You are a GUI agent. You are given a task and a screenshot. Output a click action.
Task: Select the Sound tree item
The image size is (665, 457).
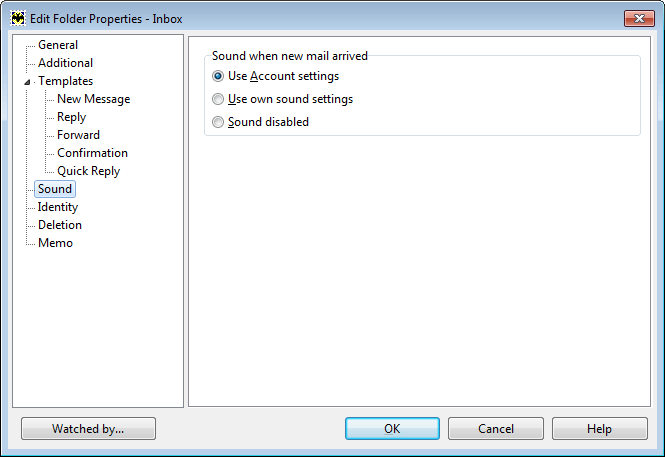[55, 189]
